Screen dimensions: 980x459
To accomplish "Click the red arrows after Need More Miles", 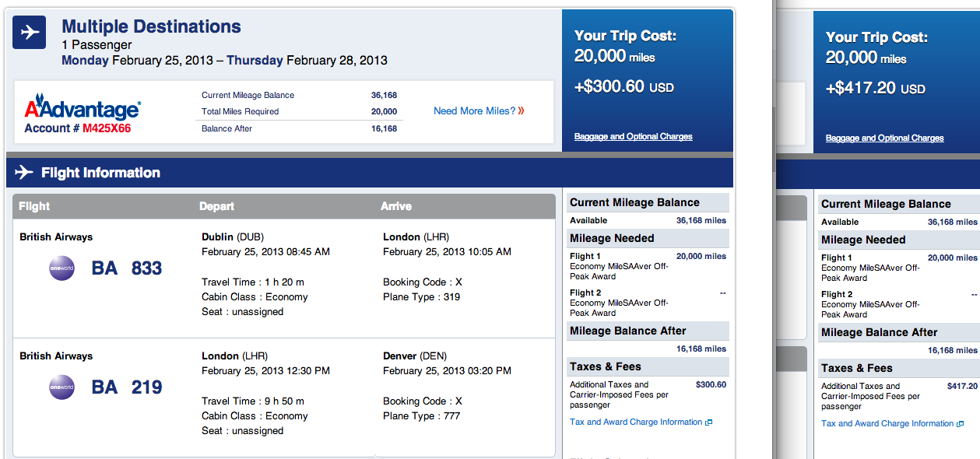I will 522,111.
